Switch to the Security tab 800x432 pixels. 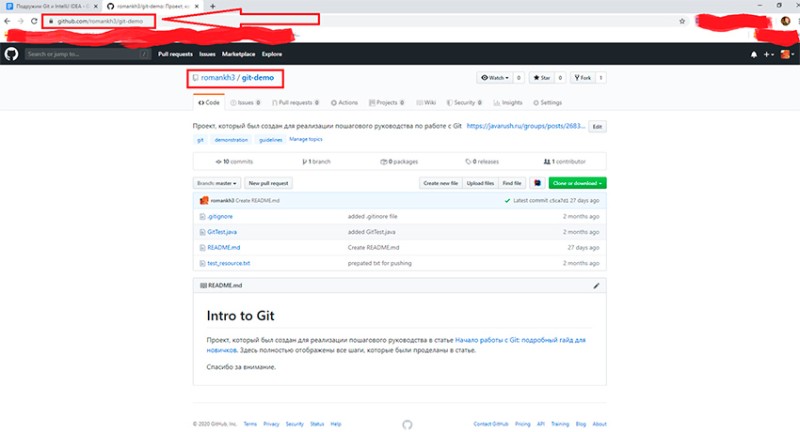pyautogui.click(x=464, y=103)
